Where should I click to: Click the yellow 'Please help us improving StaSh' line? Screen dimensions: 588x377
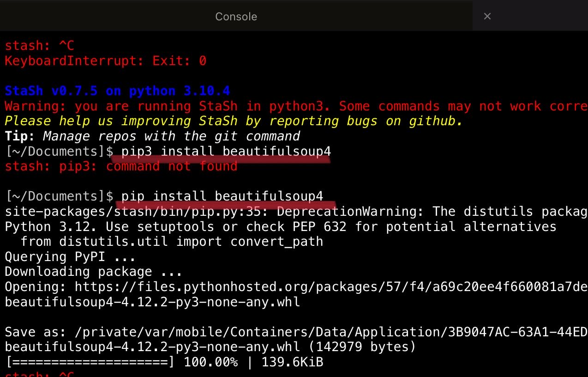click(234, 121)
